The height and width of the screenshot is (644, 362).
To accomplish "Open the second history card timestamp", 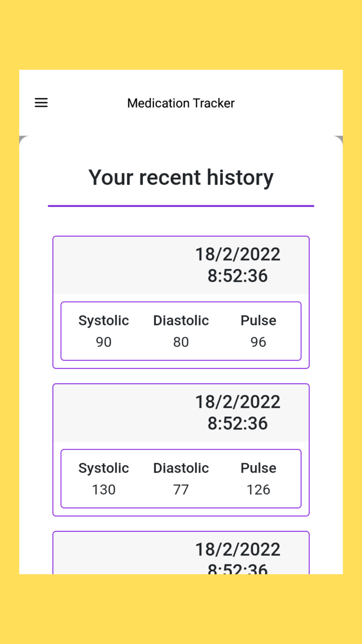I will 237,413.
